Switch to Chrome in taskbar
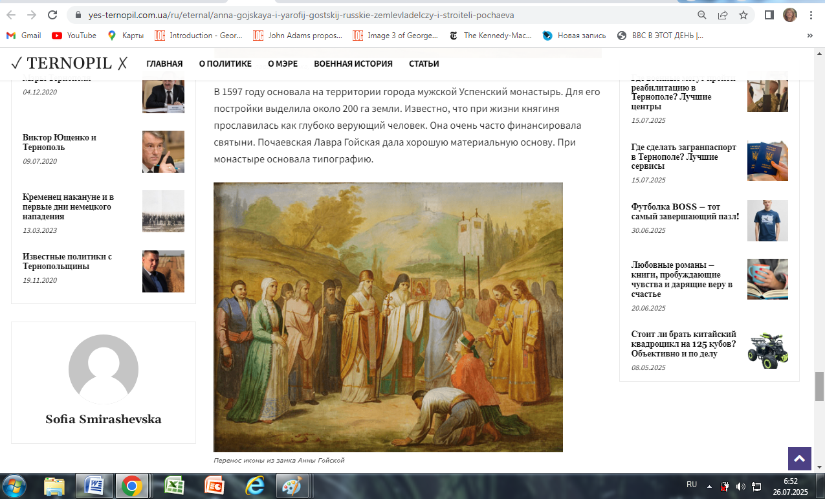The width and height of the screenshot is (825, 504). [x=132, y=487]
